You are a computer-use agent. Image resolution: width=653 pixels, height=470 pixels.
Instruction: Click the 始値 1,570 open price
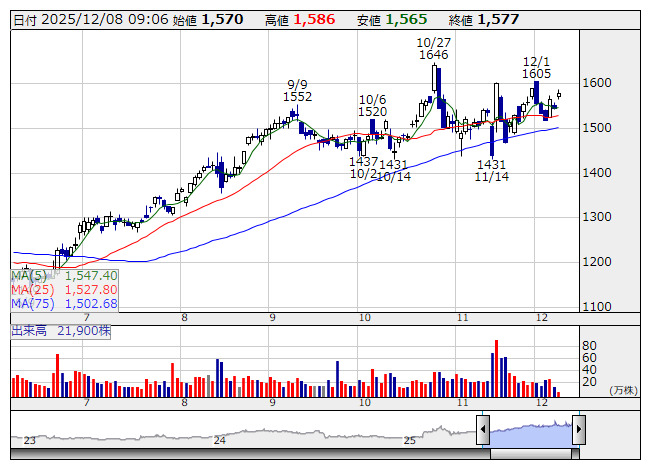click(x=208, y=19)
